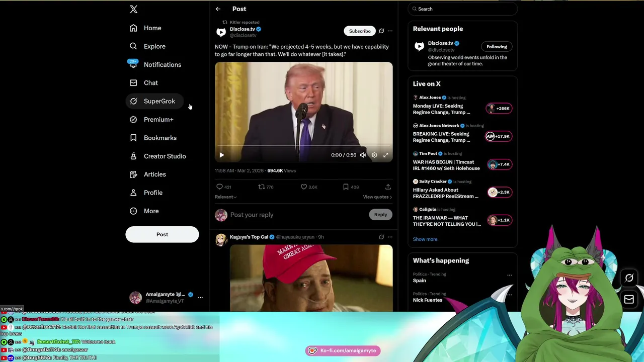Open the Nick Fuentes trending topic
This screenshot has width=644, height=362.
click(x=428, y=300)
